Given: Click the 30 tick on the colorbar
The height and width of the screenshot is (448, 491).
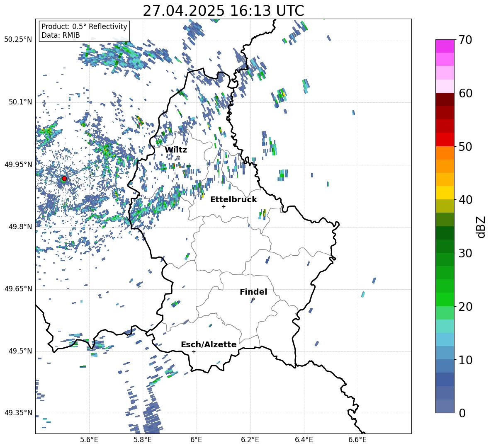Looking at the screenshot, I should coord(466,253).
